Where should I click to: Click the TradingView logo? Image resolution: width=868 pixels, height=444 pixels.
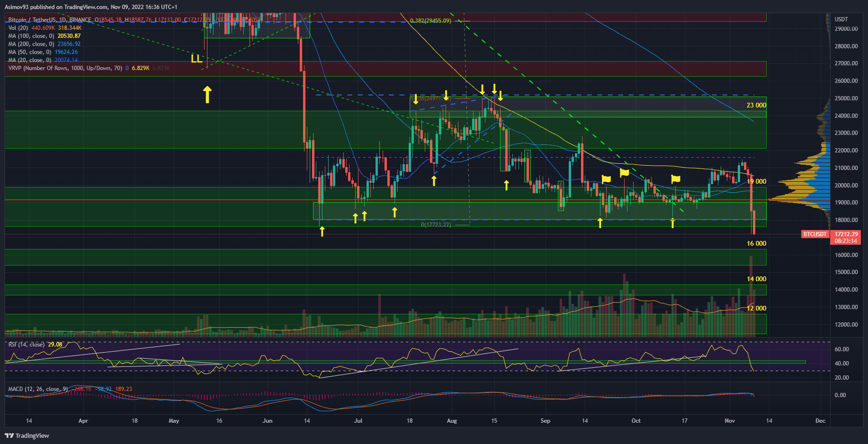27,435
